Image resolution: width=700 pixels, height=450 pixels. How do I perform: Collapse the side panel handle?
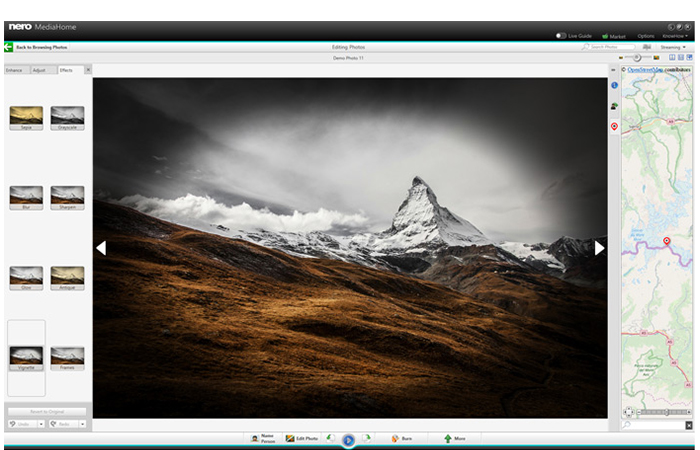click(613, 70)
